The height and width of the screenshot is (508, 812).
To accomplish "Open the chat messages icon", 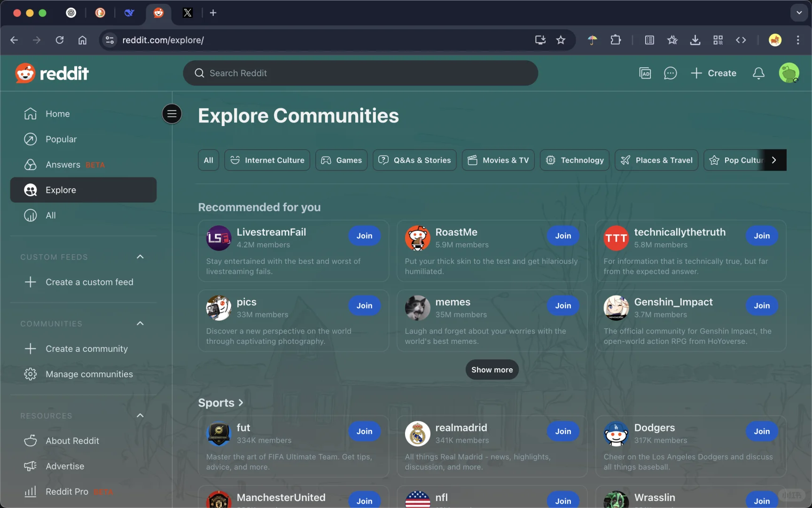I will [x=670, y=73].
